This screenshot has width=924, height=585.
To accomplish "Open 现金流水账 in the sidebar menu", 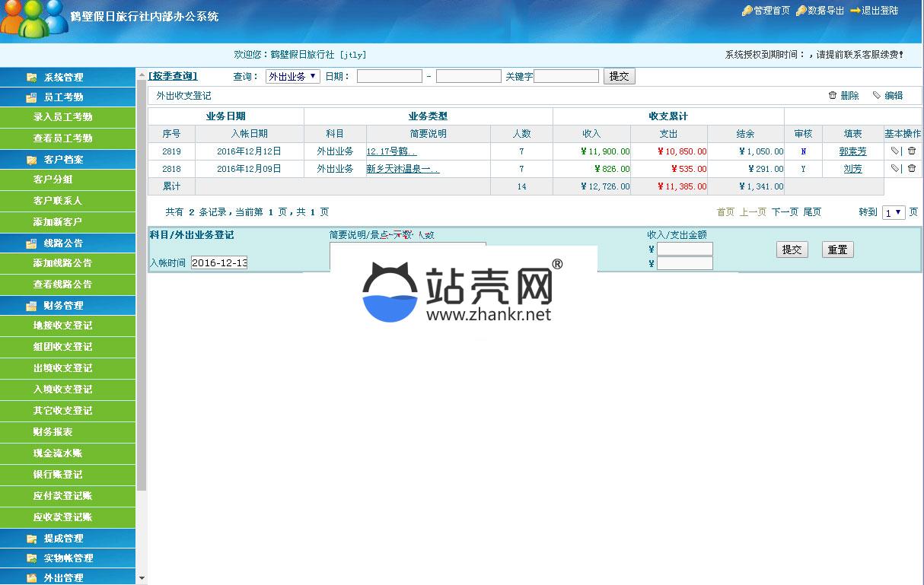I will 57,453.
